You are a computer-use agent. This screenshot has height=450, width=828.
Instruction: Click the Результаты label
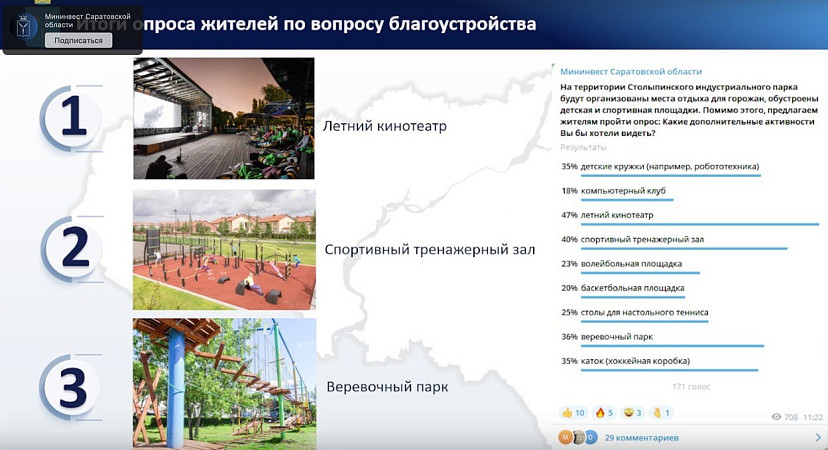[584, 147]
